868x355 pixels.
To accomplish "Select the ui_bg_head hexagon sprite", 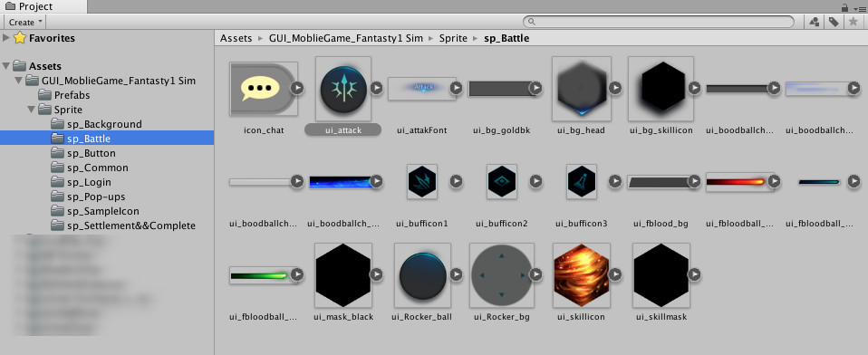I will click(x=582, y=89).
